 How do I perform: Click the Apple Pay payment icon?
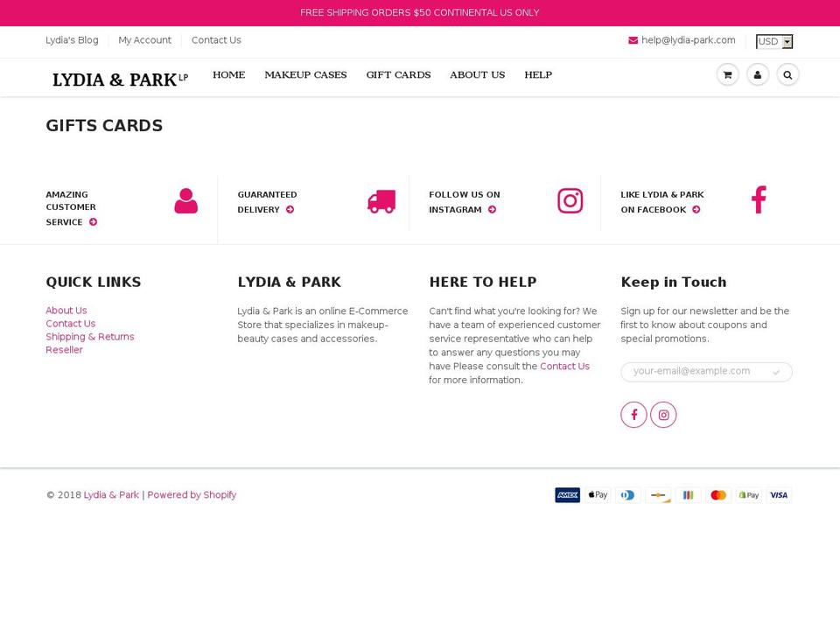pos(598,495)
